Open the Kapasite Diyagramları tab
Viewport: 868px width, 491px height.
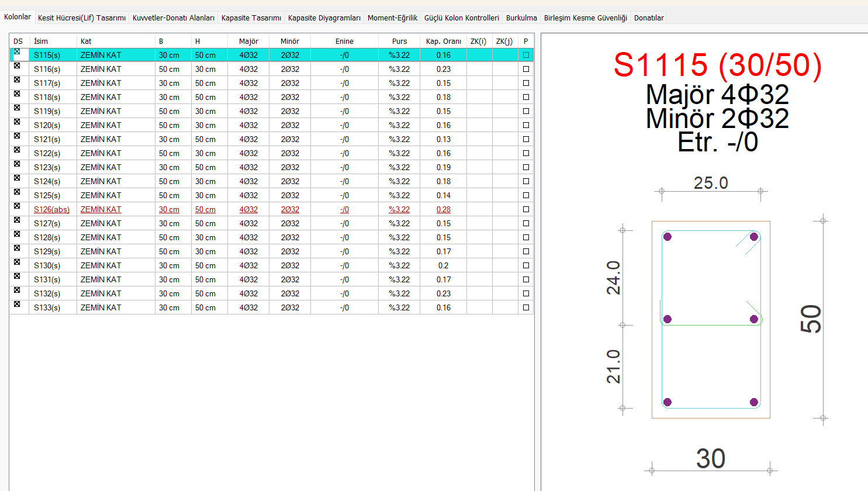coord(324,18)
